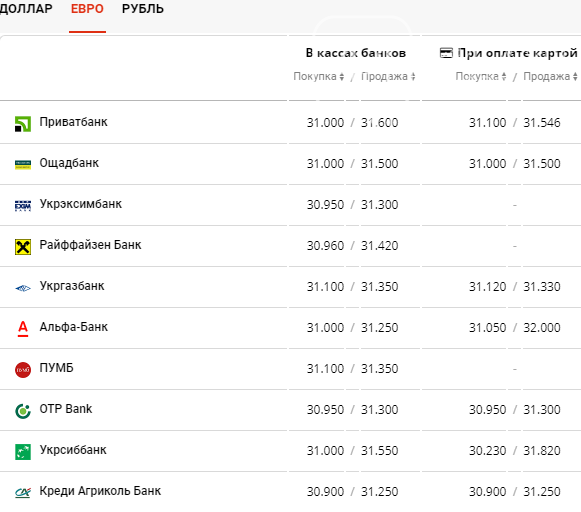Viewport: 581px width, 512px height.
Task: Sort by Покупка in bank cash desks
Action: click(x=319, y=76)
